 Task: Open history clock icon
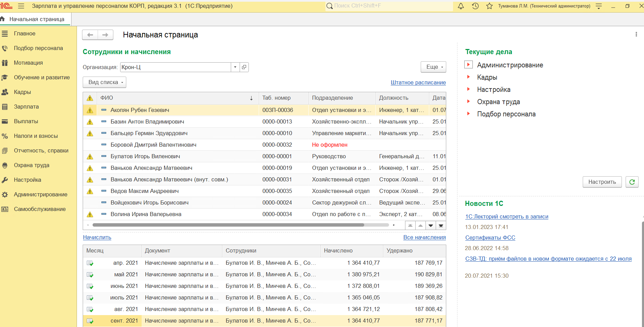pyautogui.click(x=475, y=6)
